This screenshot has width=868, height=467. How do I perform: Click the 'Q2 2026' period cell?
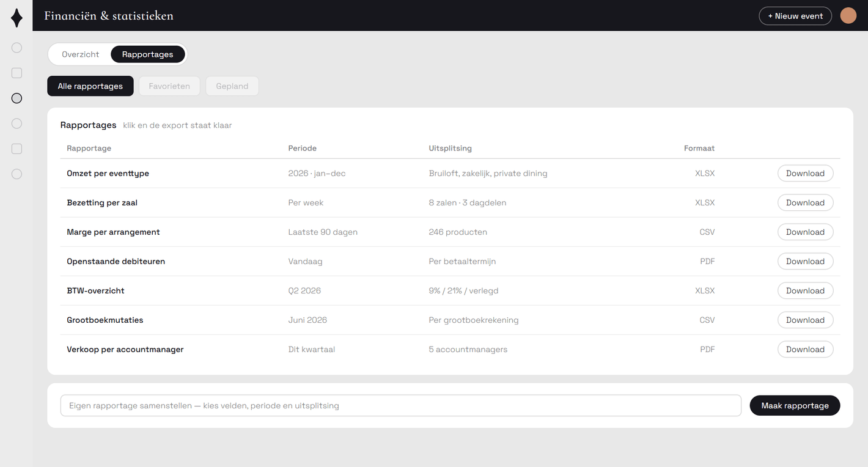point(304,291)
